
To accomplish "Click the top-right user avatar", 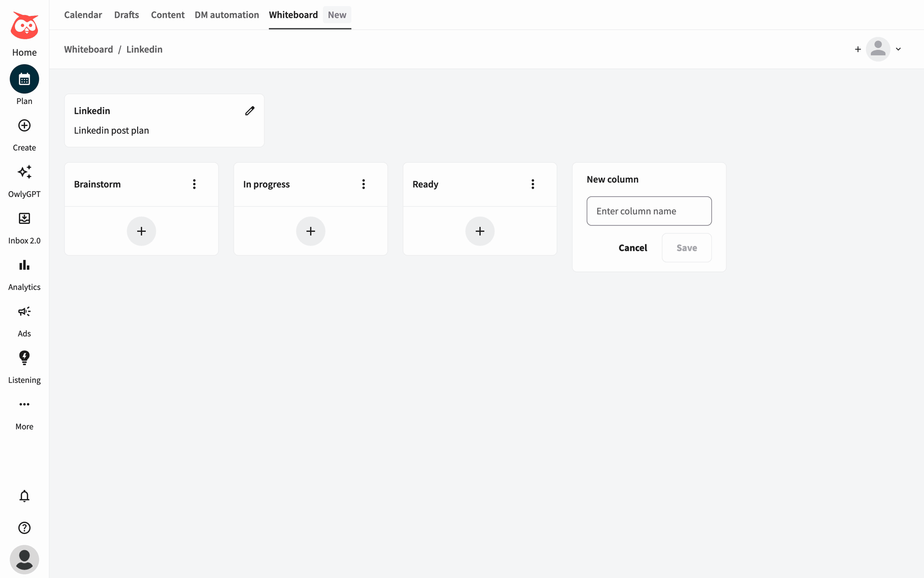I will 878,49.
